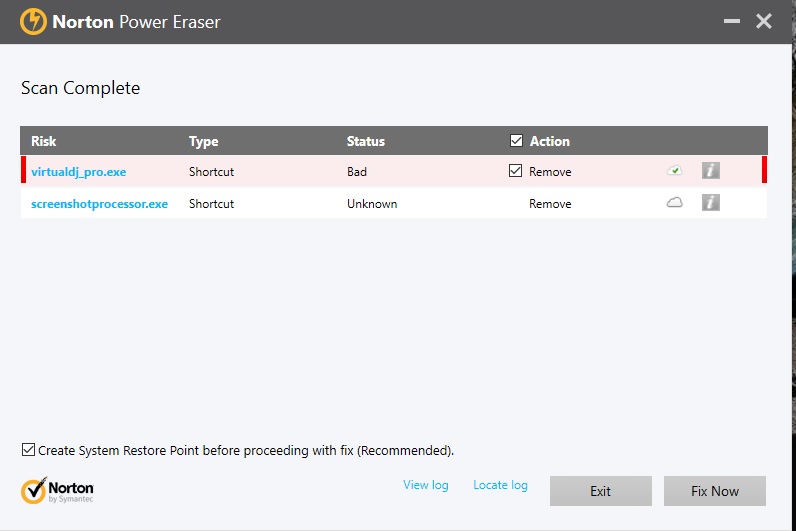Open the View log link
This screenshot has height=531, width=796.
coord(426,485)
